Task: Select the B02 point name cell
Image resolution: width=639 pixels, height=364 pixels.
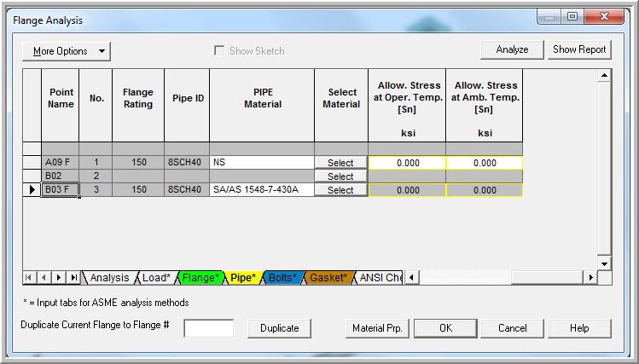Action: 60,176
